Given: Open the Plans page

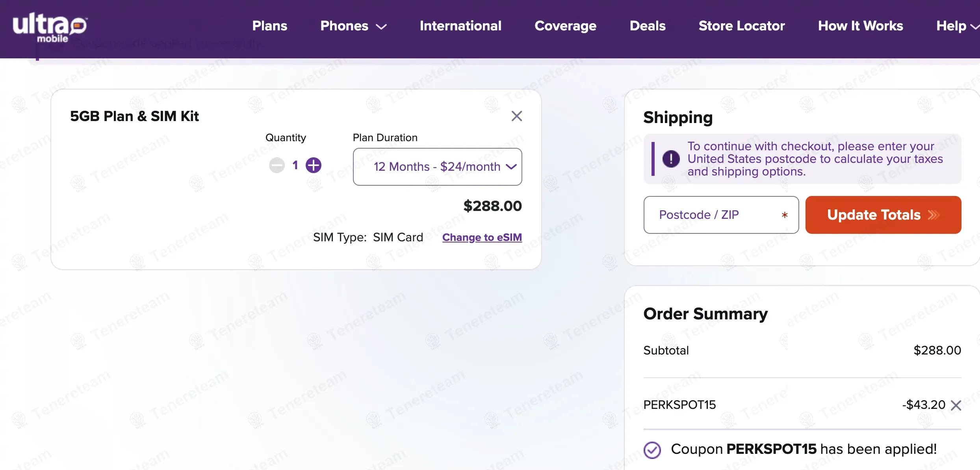Looking at the screenshot, I should (269, 26).
